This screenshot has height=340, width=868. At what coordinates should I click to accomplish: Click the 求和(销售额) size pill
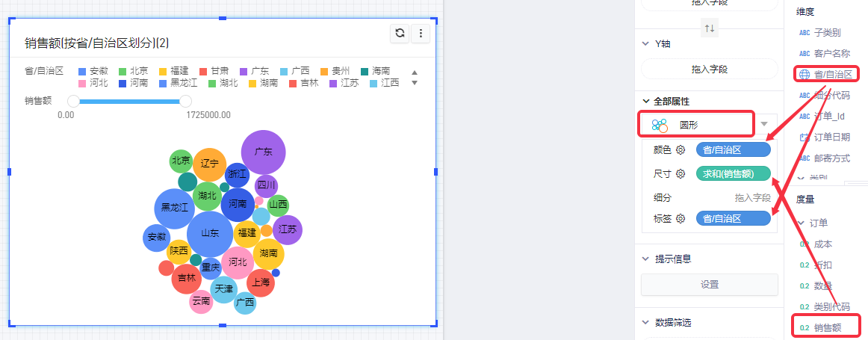(x=733, y=174)
